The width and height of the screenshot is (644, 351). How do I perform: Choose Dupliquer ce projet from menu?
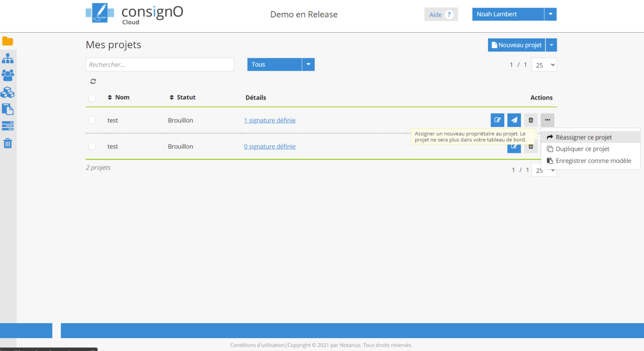(582, 149)
